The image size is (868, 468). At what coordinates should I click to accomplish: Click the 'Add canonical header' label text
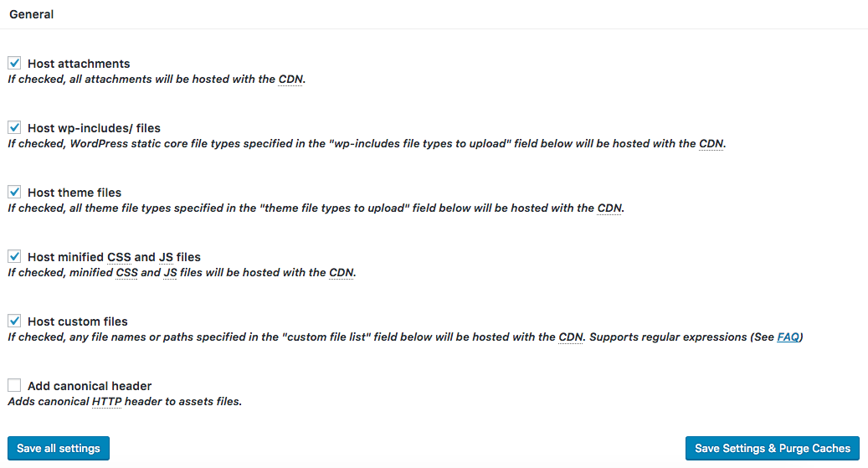click(90, 386)
